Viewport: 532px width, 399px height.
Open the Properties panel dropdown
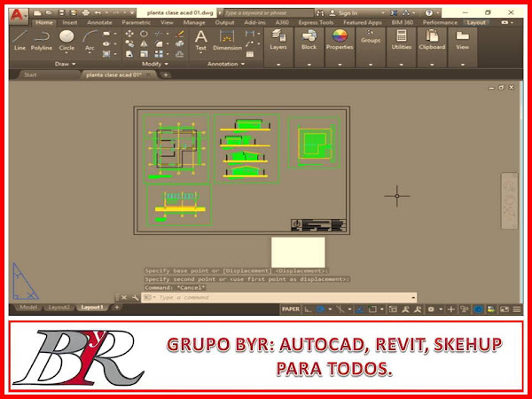(340, 65)
